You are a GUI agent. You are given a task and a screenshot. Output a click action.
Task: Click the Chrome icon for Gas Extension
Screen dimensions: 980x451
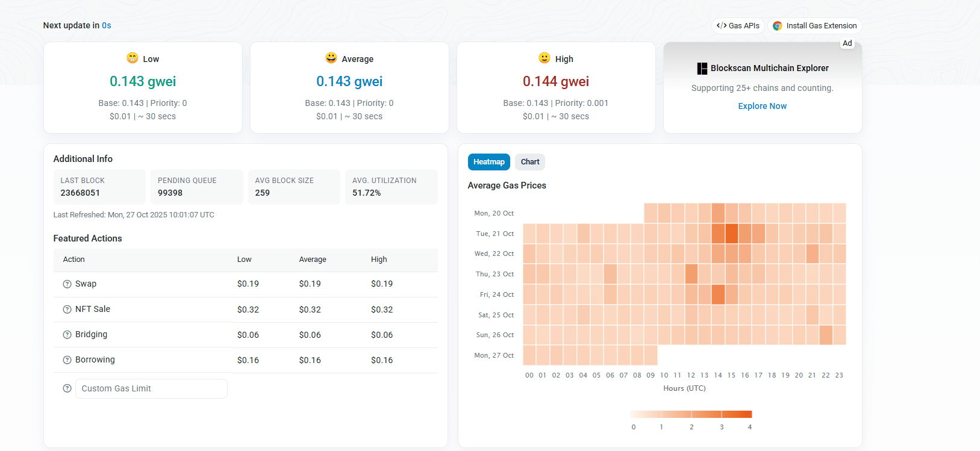point(778,26)
